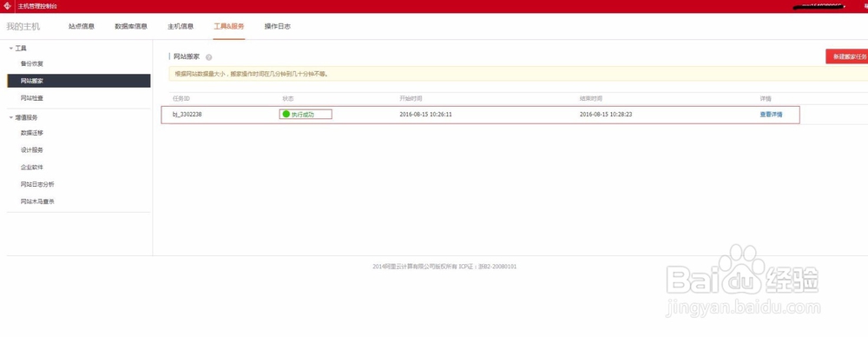This screenshot has height=337, width=868.
Task: Click end time 2016-08-15 10:28:23
Action: tap(606, 115)
